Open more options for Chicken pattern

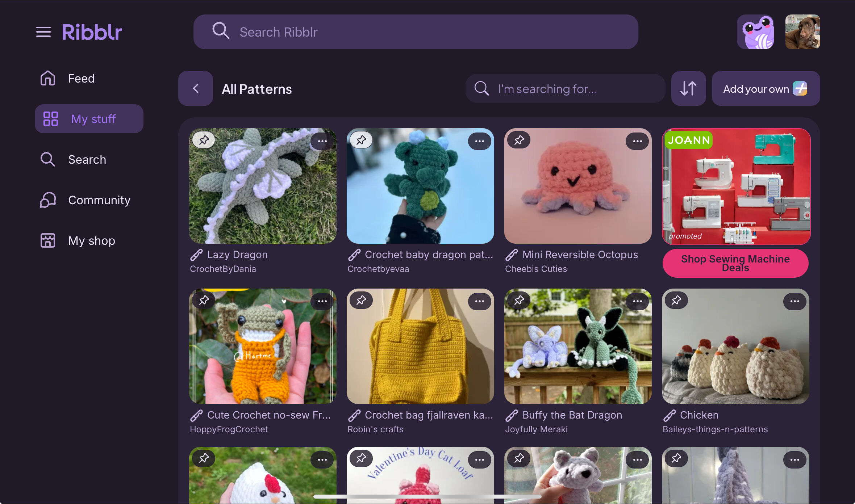point(795,301)
